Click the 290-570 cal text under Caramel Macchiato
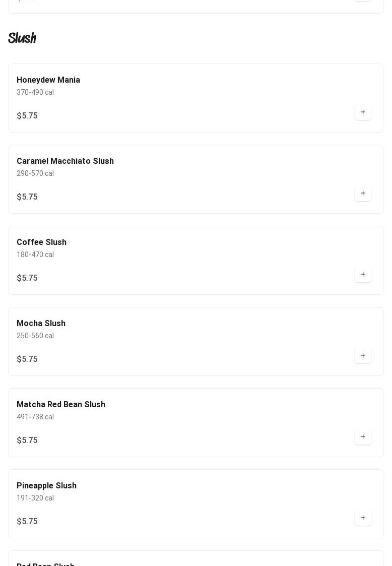The height and width of the screenshot is (566, 392). [x=35, y=173]
